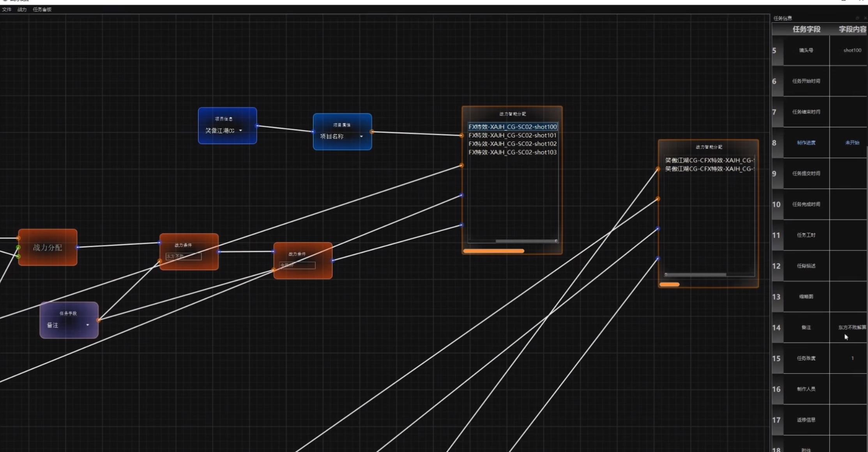Screen dimensions: 868x452
Task: Click the 未开始 status cell
Action: (849, 143)
